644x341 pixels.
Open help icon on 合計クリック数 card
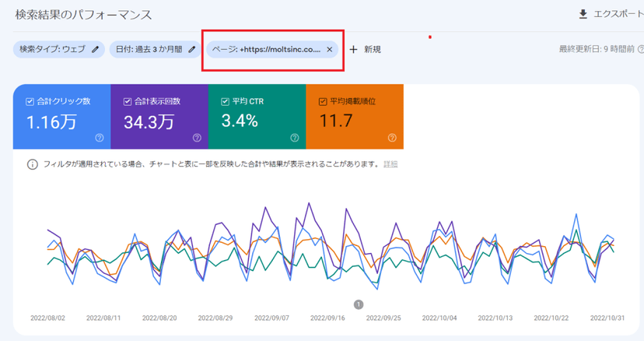coord(100,138)
